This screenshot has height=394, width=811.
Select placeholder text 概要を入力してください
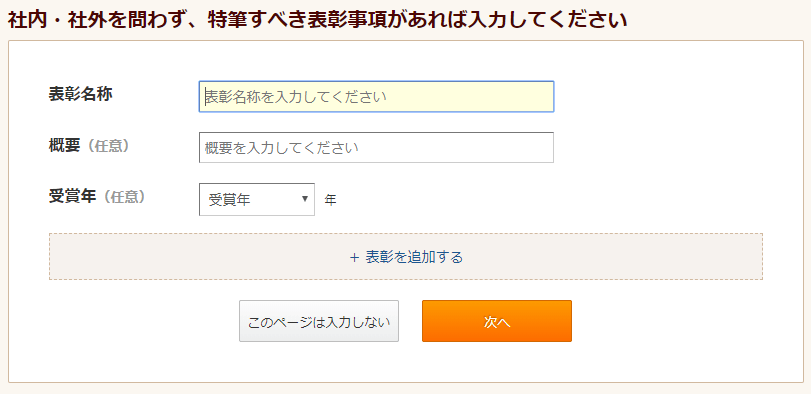pyautogui.click(x=281, y=148)
